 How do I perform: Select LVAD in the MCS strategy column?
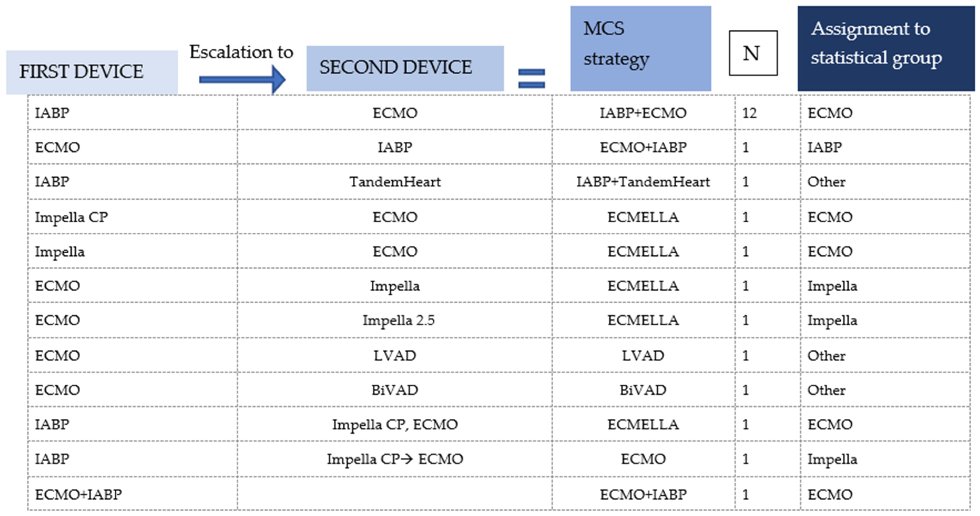[643, 355]
